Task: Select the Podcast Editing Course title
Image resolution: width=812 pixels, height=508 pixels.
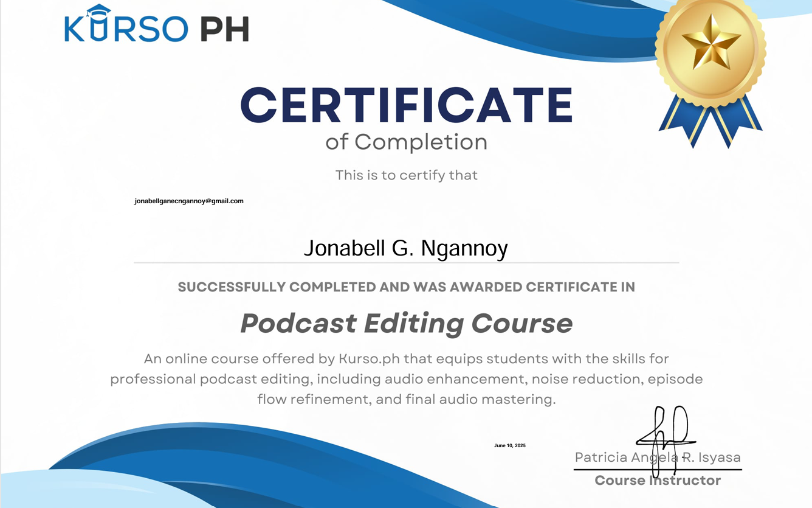Action: click(x=406, y=323)
